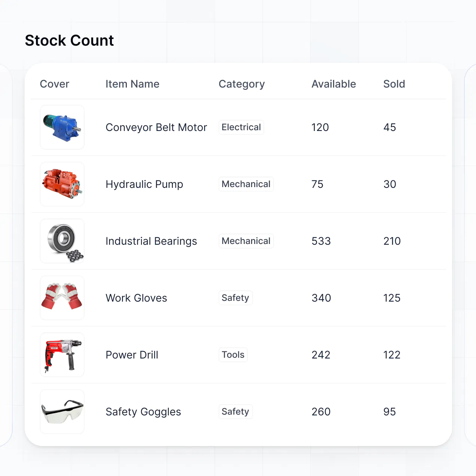Screen dimensions: 476x476
Task: Click the Mechanical badge on Industrial Bearings
Action: [x=246, y=241]
